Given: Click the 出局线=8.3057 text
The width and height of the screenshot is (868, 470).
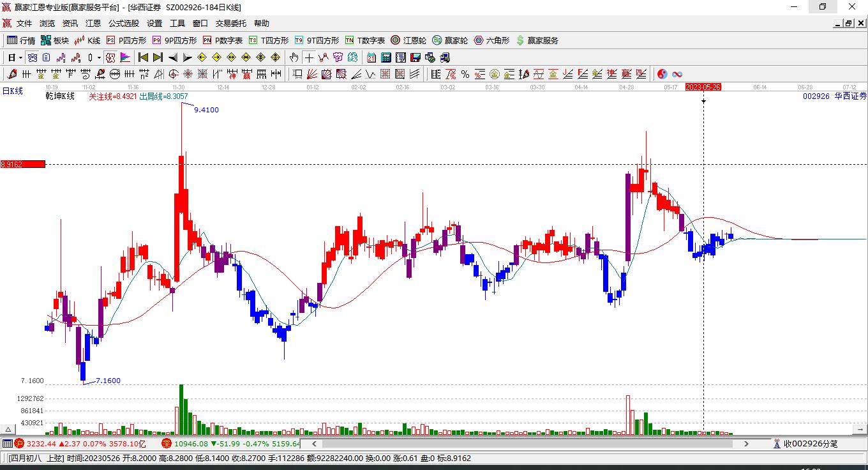Looking at the screenshot, I should (x=163, y=96).
